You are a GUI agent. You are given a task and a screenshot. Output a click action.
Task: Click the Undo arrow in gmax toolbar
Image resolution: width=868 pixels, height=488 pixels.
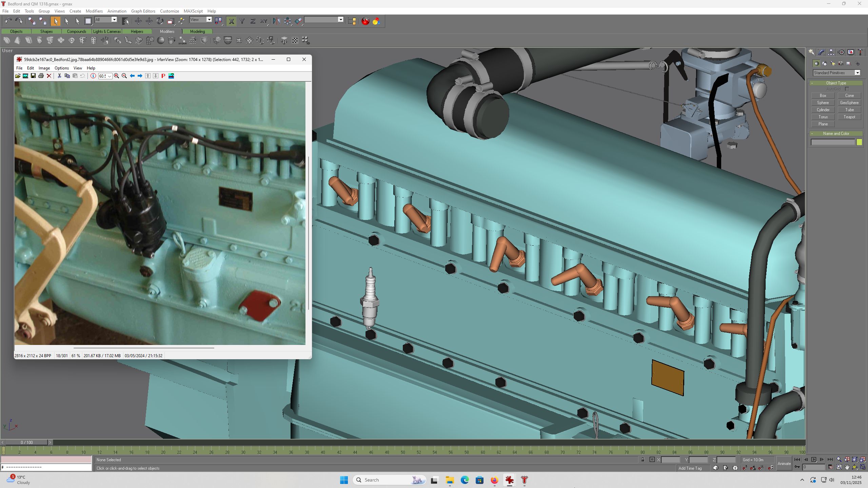coord(8,21)
